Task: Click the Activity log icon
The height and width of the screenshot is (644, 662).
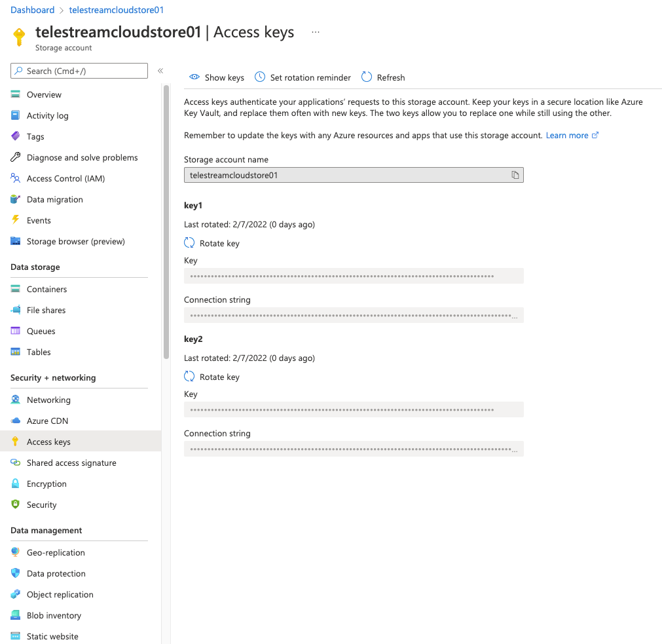Action: (x=15, y=115)
